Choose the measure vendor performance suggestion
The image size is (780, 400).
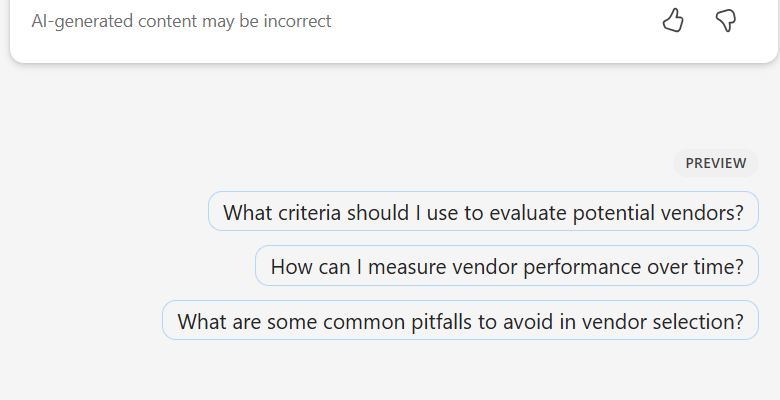[x=507, y=267]
